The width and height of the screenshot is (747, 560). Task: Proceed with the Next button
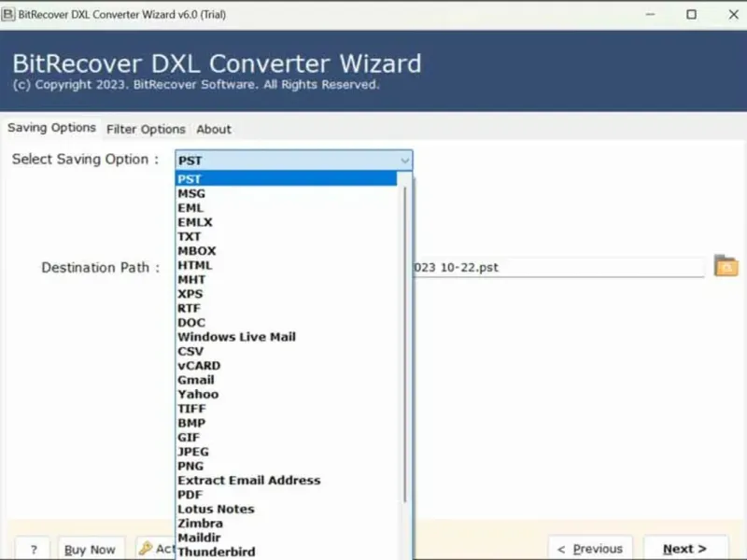click(x=685, y=549)
